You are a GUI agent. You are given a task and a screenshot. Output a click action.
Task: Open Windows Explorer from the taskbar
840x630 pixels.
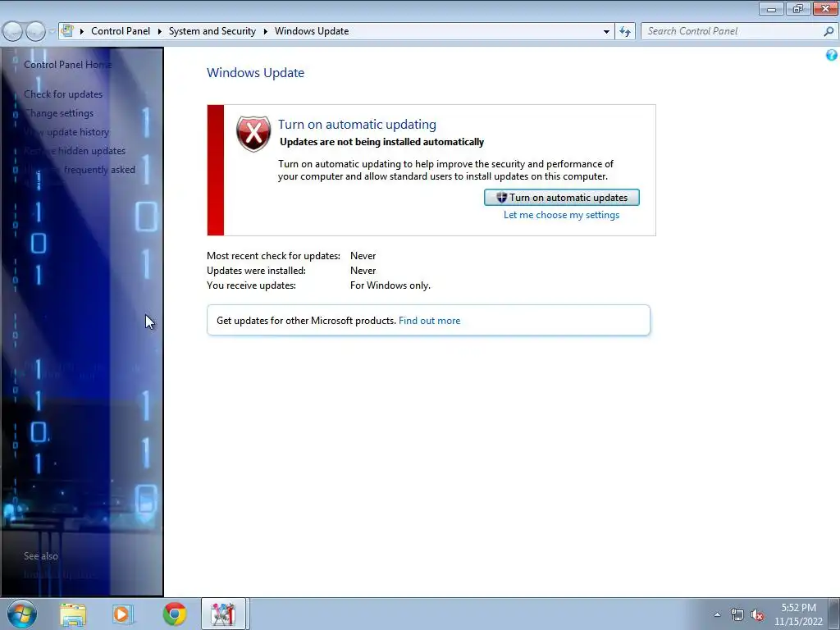[73, 614]
